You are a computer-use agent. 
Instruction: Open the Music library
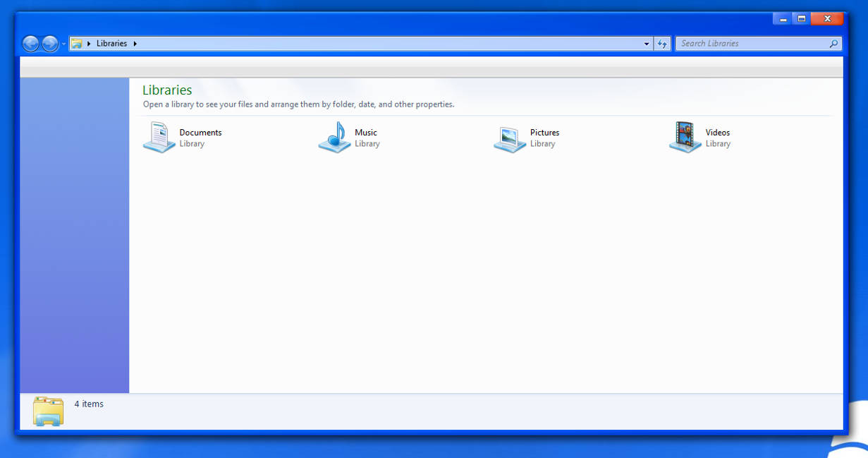[334, 138]
